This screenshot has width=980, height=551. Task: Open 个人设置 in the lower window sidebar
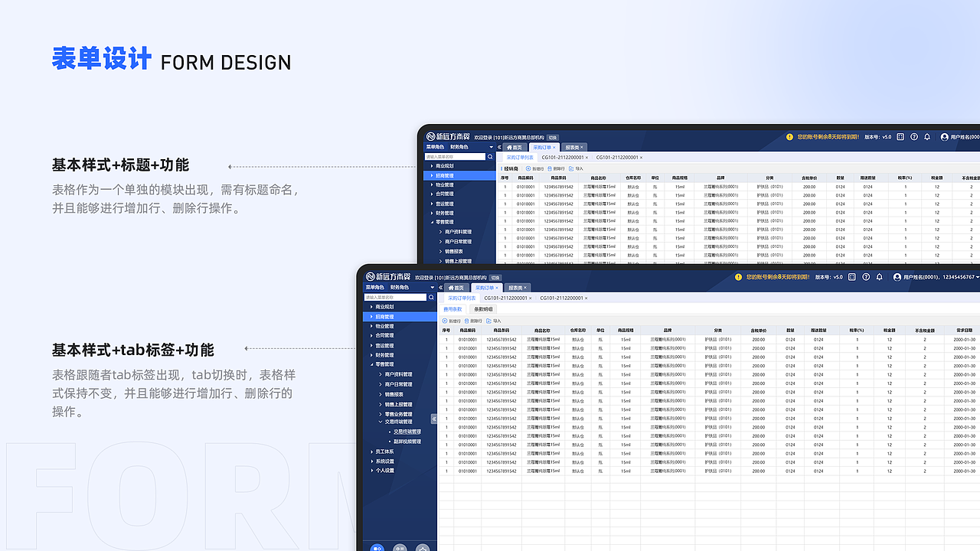384,471
